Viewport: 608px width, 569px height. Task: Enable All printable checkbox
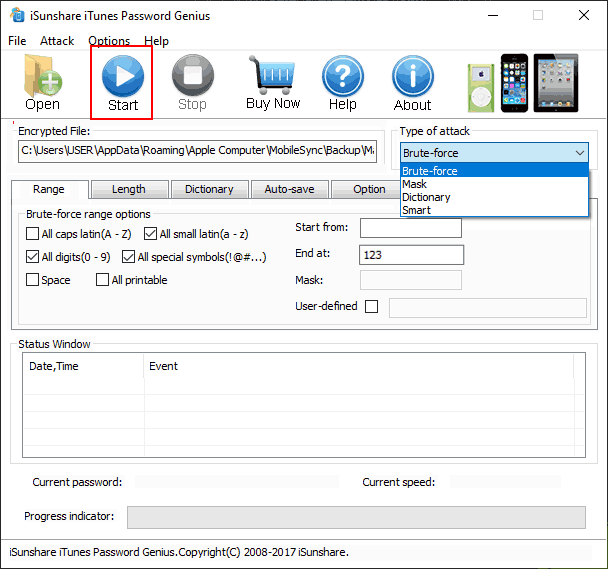pos(102,280)
